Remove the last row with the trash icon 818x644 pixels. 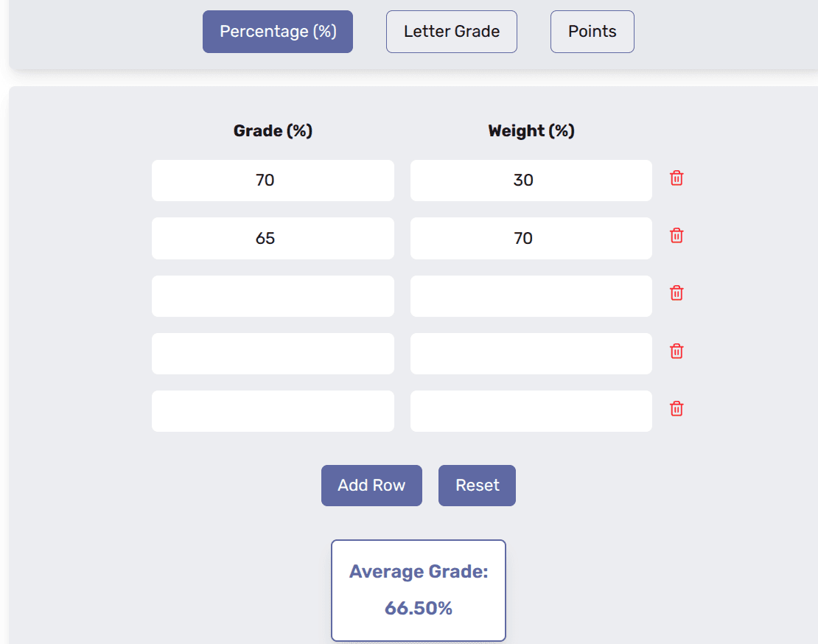pos(677,408)
